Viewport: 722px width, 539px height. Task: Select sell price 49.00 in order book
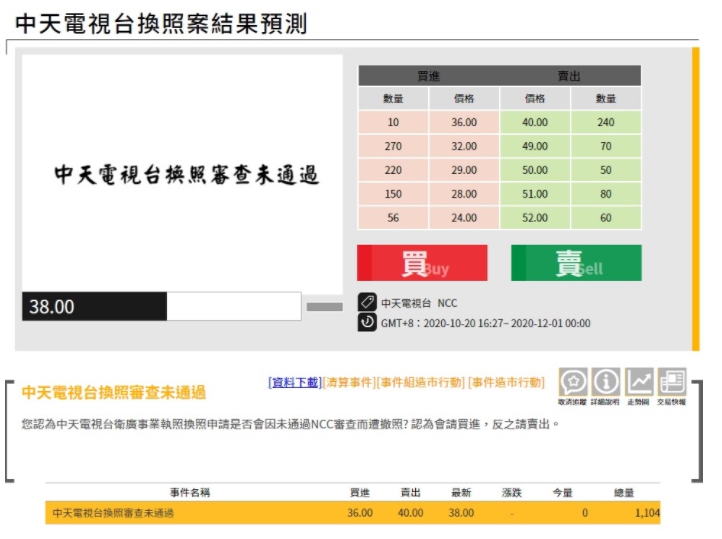[535, 146]
